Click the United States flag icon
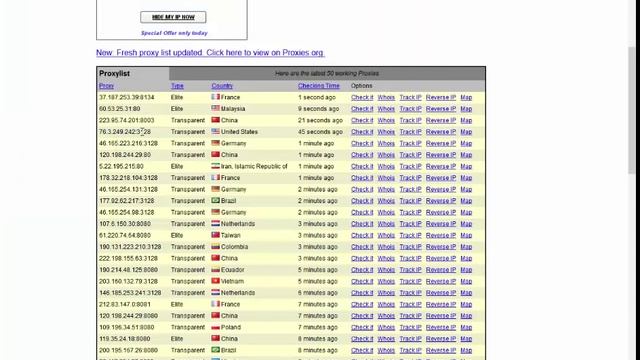The height and width of the screenshot is (360, 640). (216, 131)
